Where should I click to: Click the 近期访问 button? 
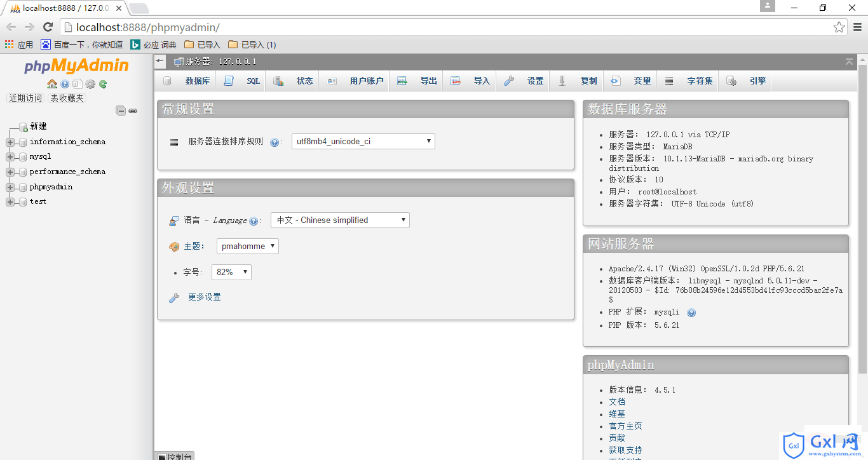tap(25, 98)
